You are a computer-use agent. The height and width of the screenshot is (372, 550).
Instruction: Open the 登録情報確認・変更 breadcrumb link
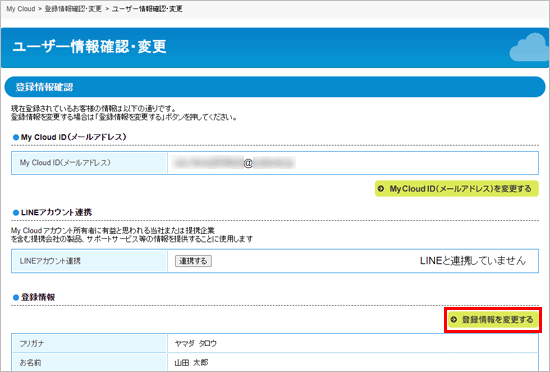click(x=73, y=9)
